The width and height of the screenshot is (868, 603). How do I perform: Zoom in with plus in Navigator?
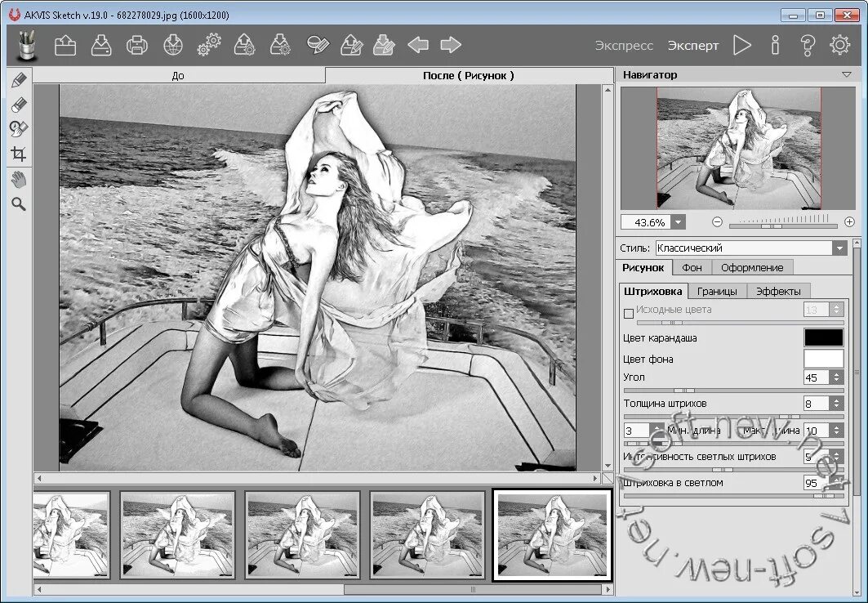850,222
